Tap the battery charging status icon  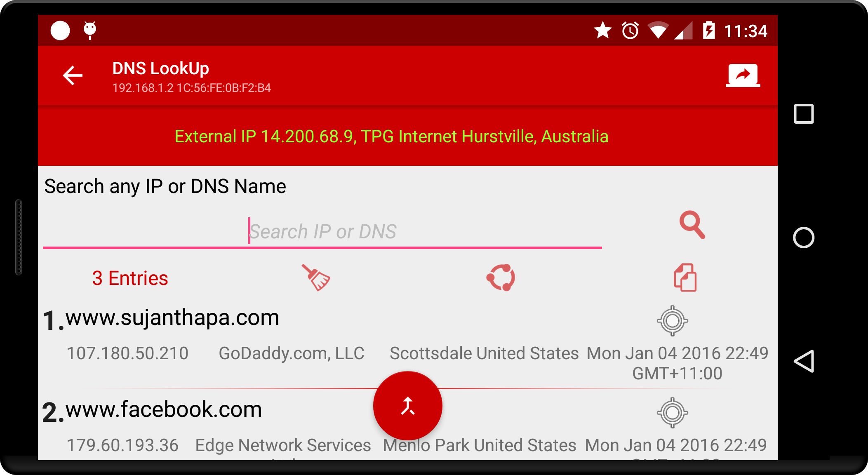point(709,30)
